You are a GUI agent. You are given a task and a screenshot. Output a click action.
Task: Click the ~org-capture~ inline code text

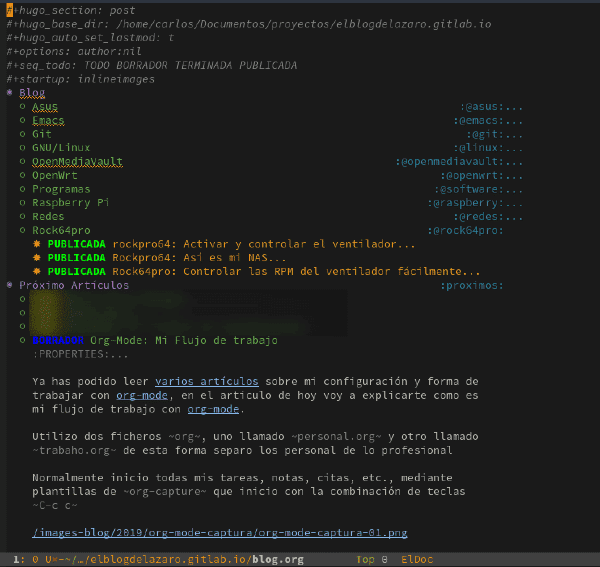165,492
